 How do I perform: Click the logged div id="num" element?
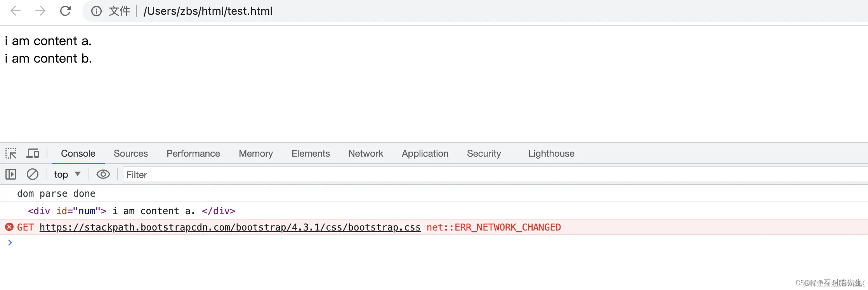click(x=132, y=211)
